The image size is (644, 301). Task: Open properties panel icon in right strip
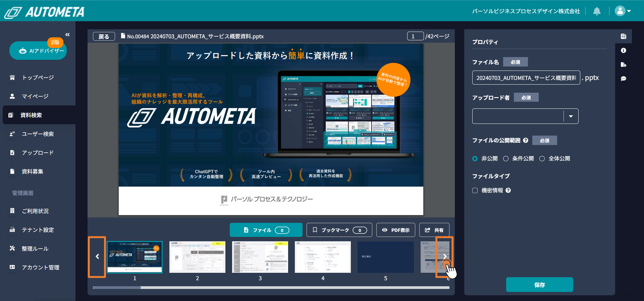[x=623, y=36]
